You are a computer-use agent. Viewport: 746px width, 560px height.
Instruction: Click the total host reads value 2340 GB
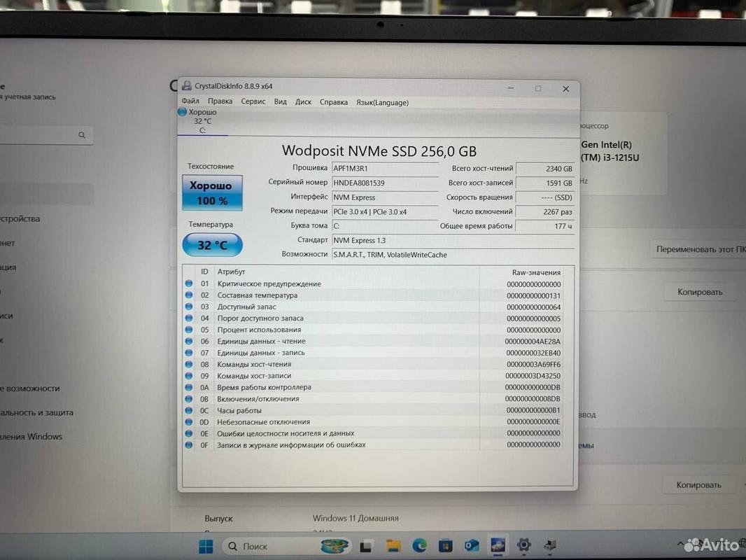click(545, 169)
